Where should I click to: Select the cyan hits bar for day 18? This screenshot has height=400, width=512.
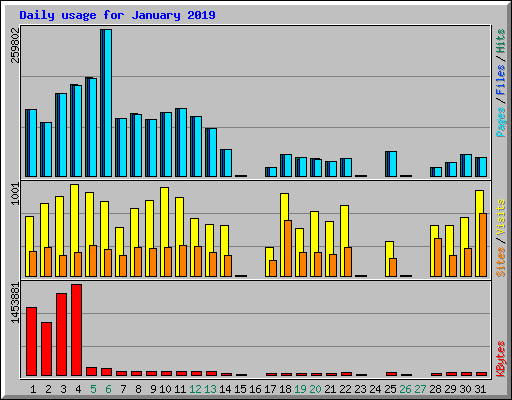pyautogui.click(x=286, y=165)
